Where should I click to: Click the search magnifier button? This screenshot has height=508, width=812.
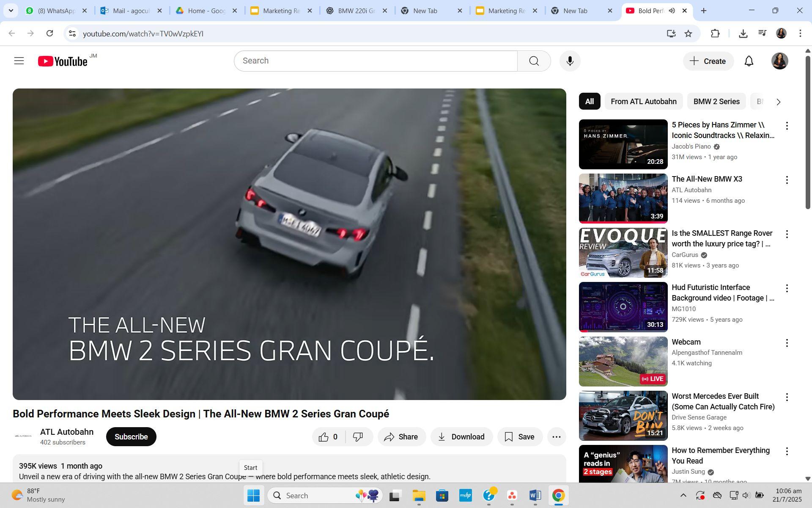click(534, 61)
